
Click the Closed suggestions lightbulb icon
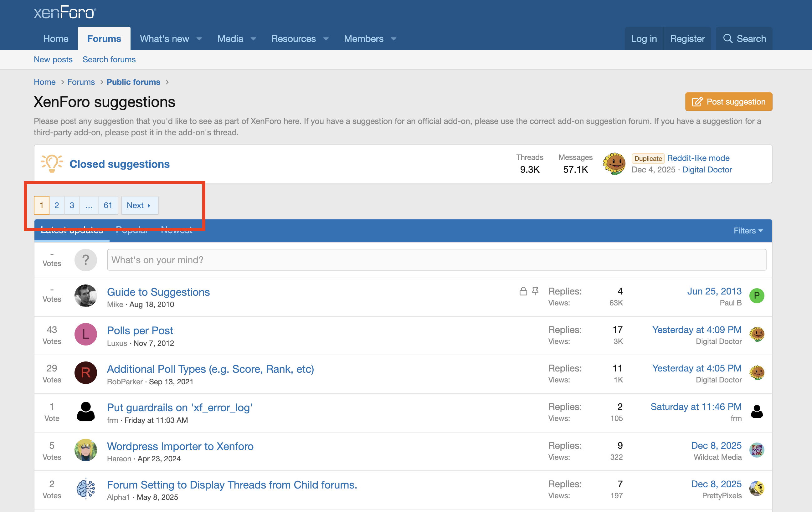[52, 164]
